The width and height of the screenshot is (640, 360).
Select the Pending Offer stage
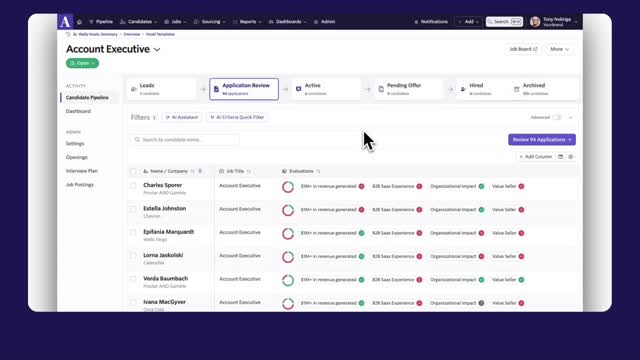click(x=409, y=89)
